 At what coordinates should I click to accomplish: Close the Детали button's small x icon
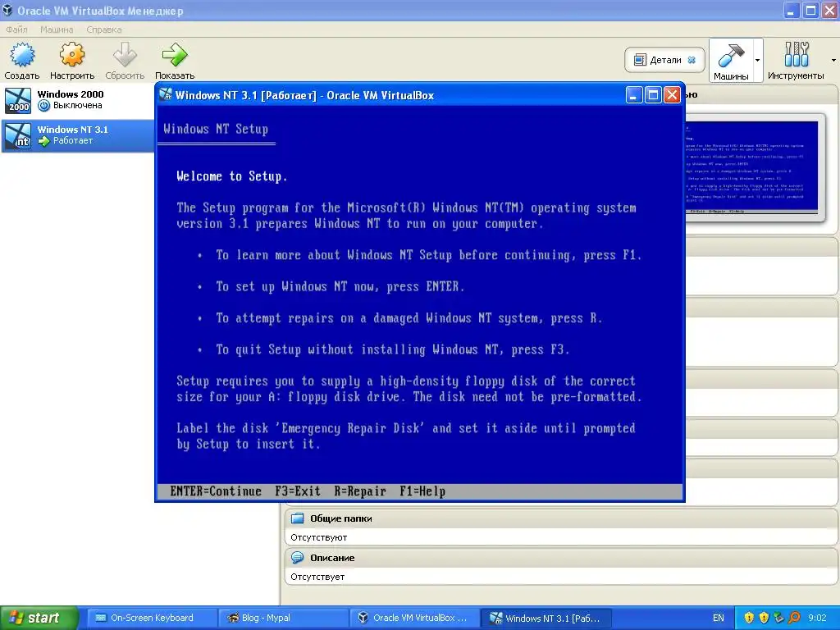692,60
